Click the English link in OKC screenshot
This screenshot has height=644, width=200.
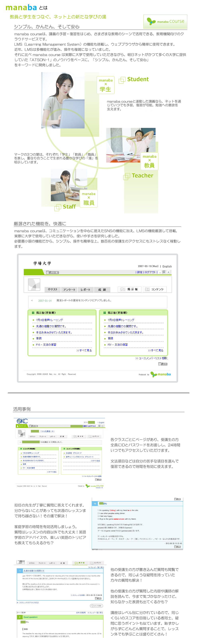[x=101, y=423]
